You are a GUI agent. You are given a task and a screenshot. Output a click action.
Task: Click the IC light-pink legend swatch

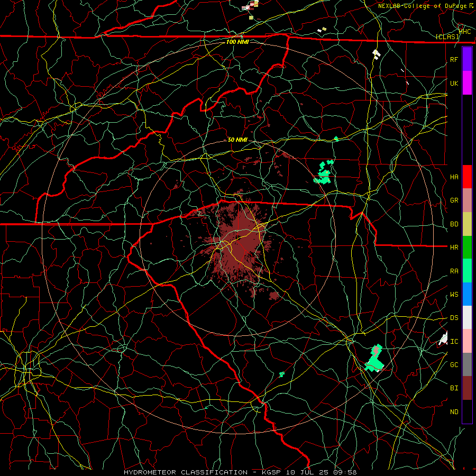467,341
